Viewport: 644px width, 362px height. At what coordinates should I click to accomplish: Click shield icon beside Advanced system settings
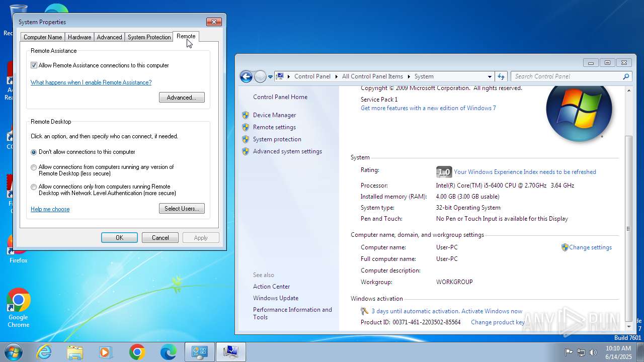point(246,151)
